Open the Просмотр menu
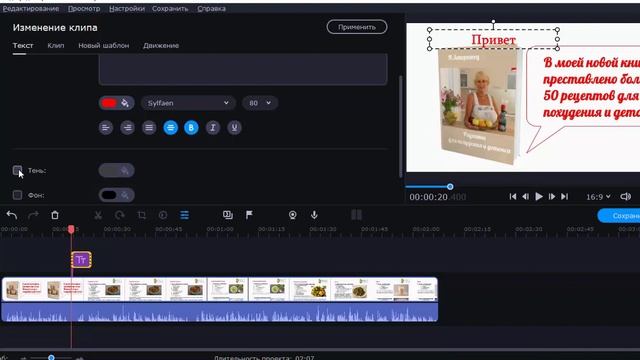 tap(84, 9)
